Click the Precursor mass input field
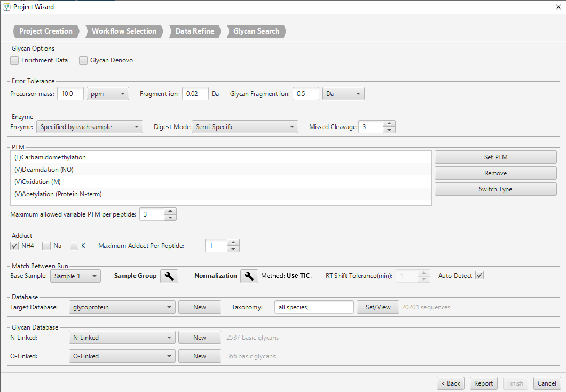The width and height of the screenshot is (566, 392). point(70,94)
